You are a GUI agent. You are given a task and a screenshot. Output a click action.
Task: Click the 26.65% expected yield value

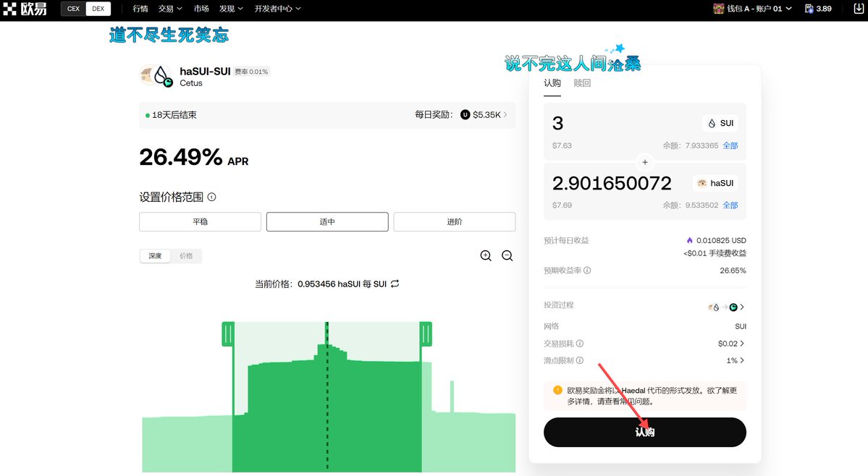tap(733, 271)
